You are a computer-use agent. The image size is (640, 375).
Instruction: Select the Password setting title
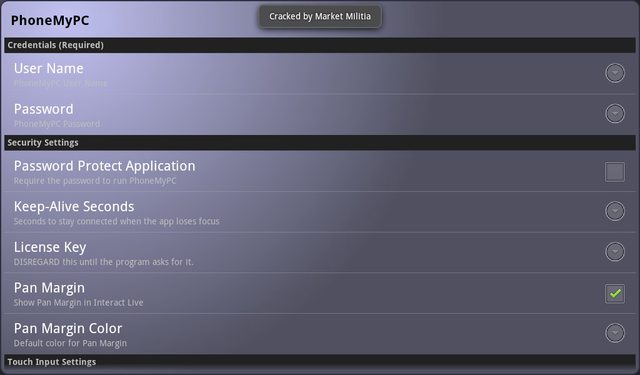tap(44, 109)
